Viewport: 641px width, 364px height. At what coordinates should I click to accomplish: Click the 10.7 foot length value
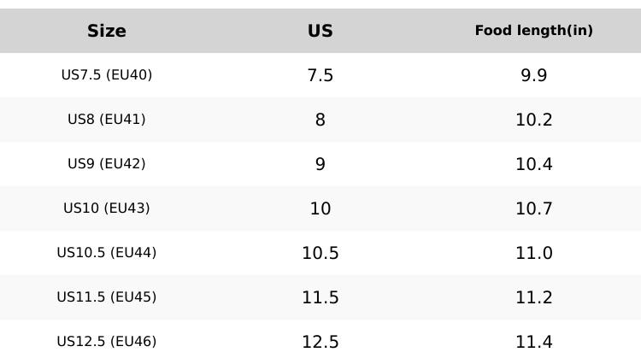534,208
